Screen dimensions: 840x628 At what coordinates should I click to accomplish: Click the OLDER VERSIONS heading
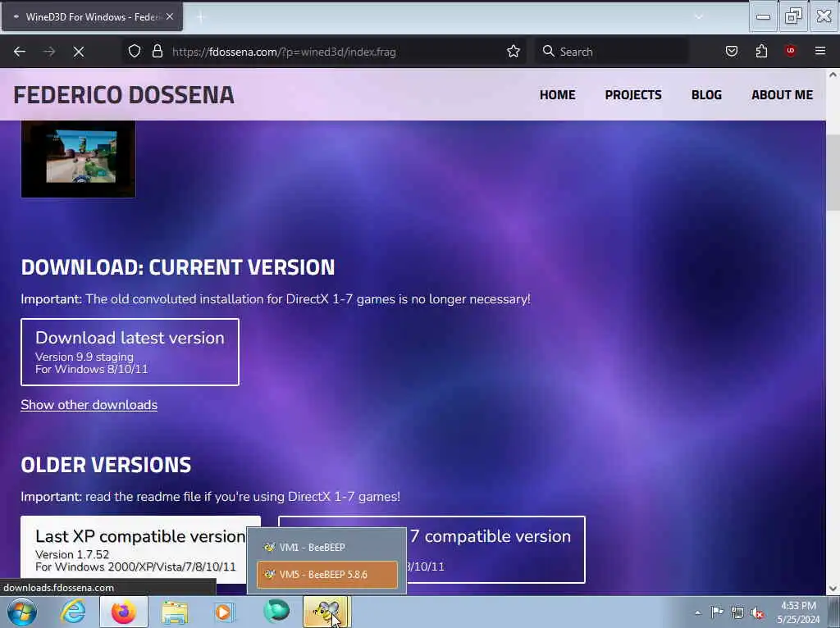pyautogui.click(x=106, y=465)
